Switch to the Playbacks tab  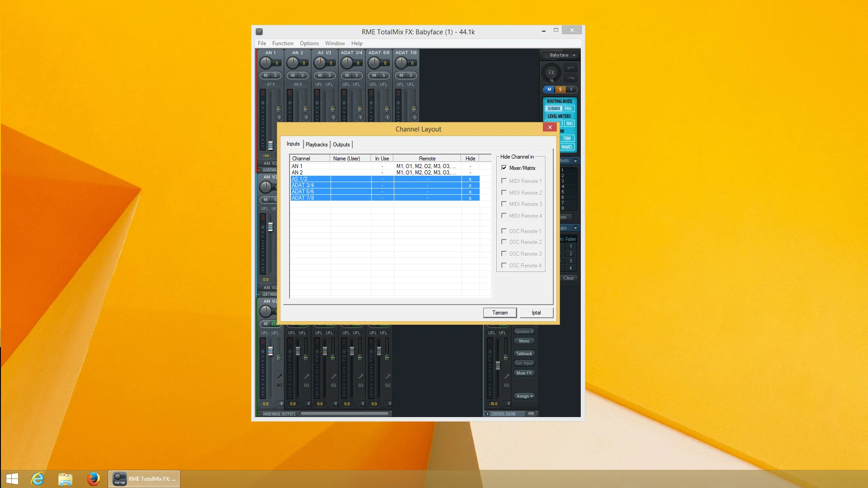[x=316, y=145]
